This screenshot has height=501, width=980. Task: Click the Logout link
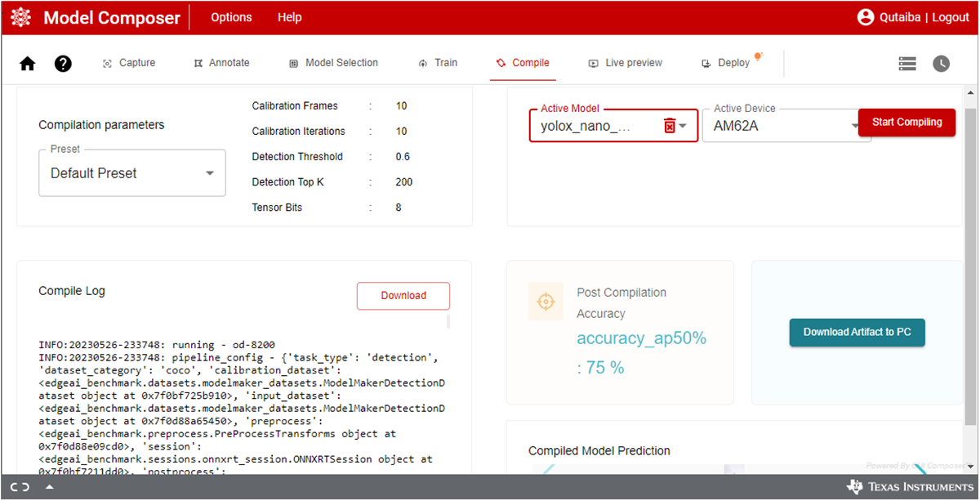click(951, 17)
